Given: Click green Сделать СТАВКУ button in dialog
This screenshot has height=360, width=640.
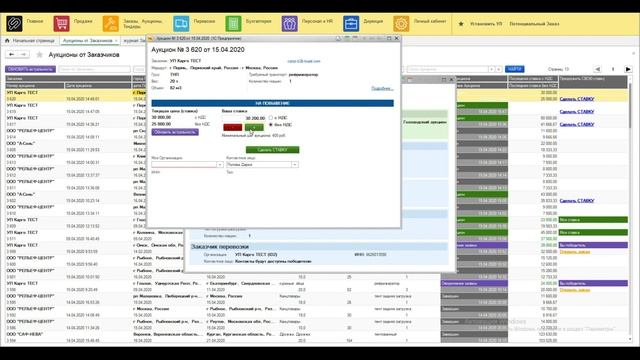Looking at the screenshot, I should click(x=272, y=150).
